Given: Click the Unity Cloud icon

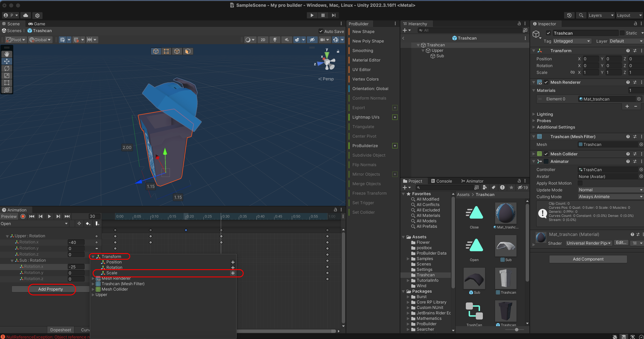Looking at the screenshot, I should 26,15.
